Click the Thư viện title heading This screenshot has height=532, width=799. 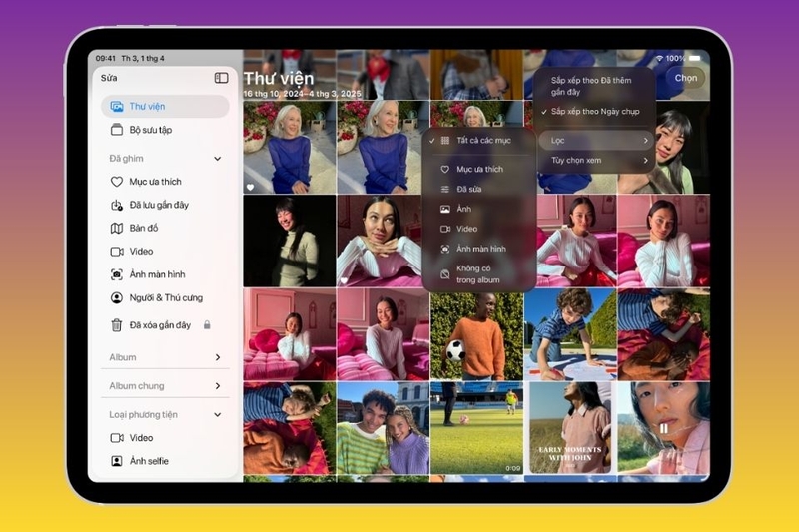pyautogui.click(x=279, y=79)
